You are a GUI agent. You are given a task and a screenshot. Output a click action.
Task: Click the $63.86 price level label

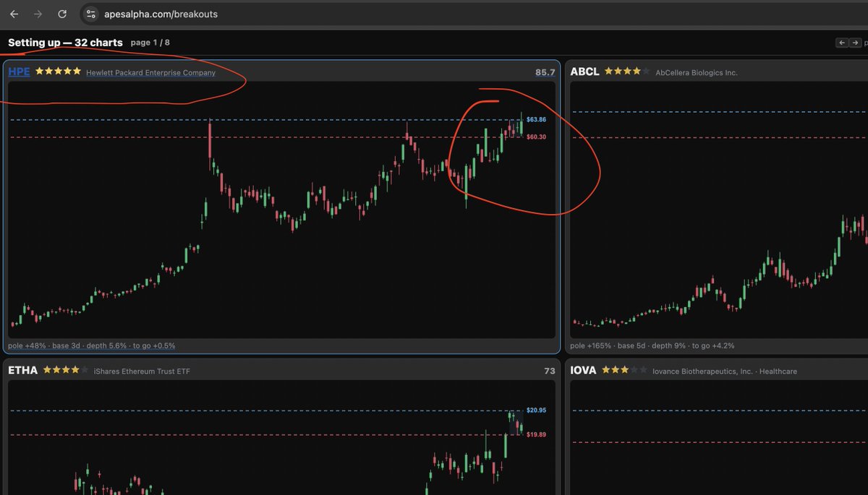pyautogui.click(x=536, y=119)
